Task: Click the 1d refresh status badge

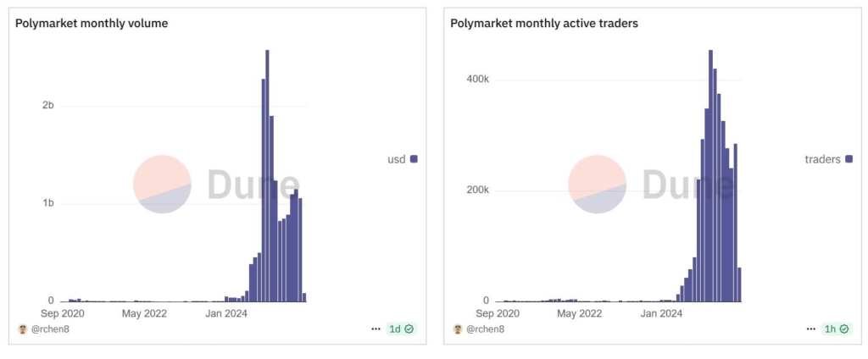Action: pyautogui.click(x=401, y=329)
